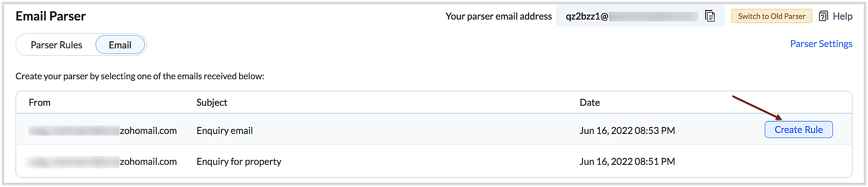The width and height of the screenshot is (868, 187).
Task: Click the Date column header
Action: 589,102
